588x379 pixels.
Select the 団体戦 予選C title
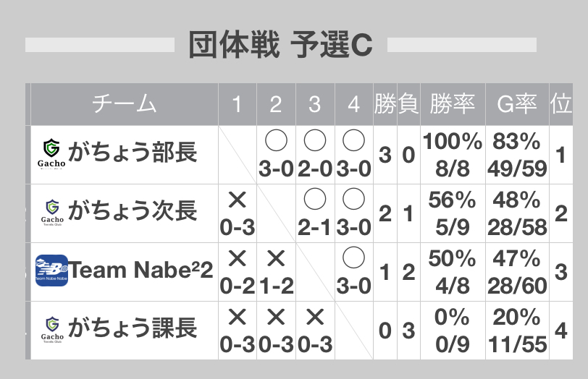[x=280, y=45]
